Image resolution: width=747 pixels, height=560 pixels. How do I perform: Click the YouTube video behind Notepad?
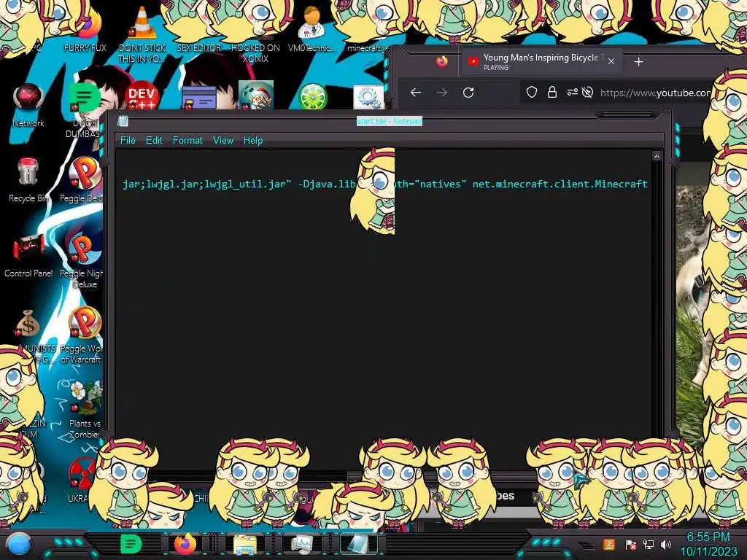pos(690,295)
